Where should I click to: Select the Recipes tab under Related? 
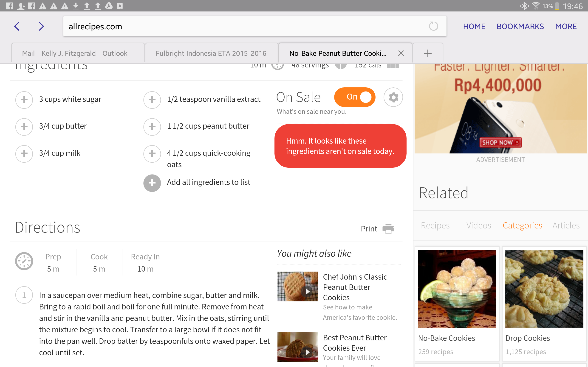click(435, 225)
